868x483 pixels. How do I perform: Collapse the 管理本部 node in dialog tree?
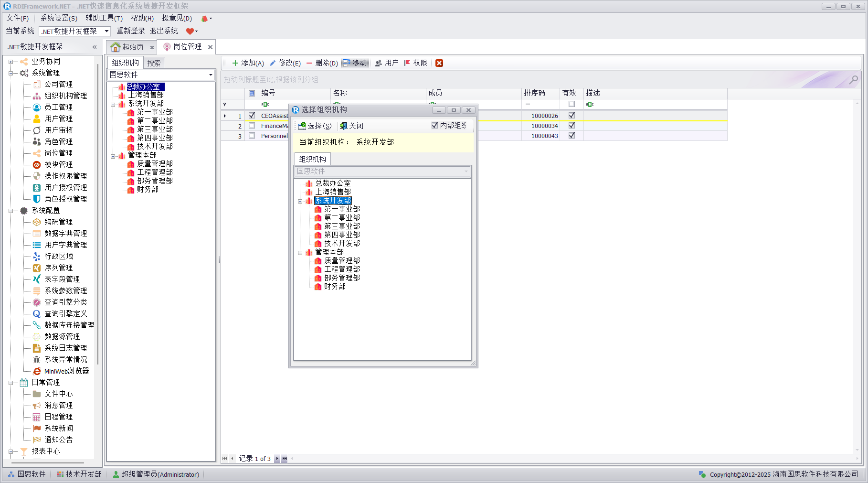pyautogui.click(x=300, y=252)
